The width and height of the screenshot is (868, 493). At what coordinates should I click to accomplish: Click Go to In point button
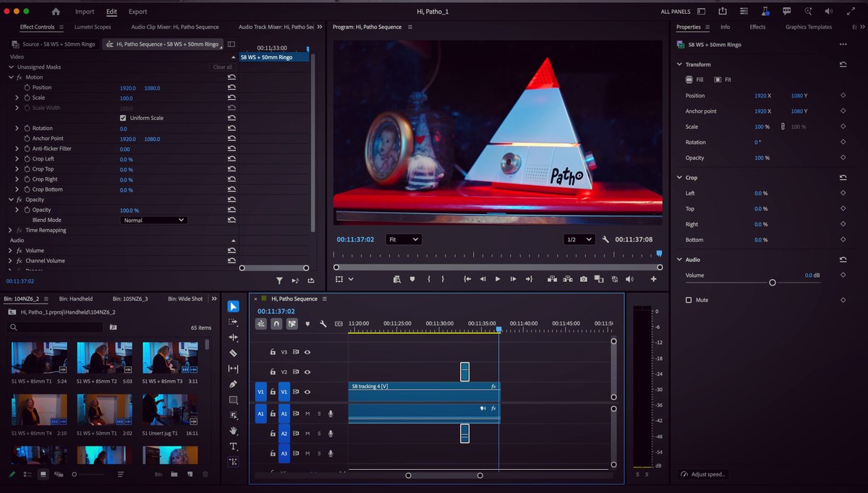(x=467, y=279)
